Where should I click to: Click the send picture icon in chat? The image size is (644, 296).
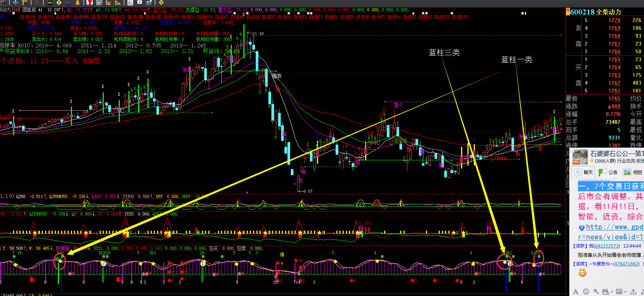(x=619, y=292)
